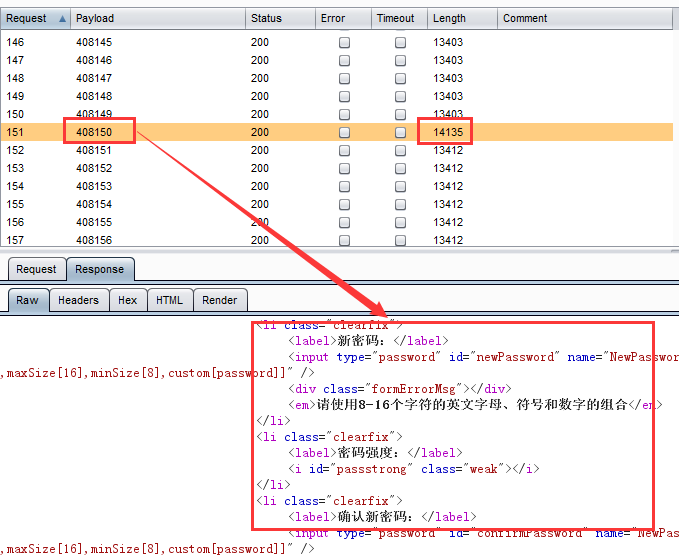Viewport: 679px width, 559px height.
Task: Toggle Error checkbox for request 149
Action: 344,96
